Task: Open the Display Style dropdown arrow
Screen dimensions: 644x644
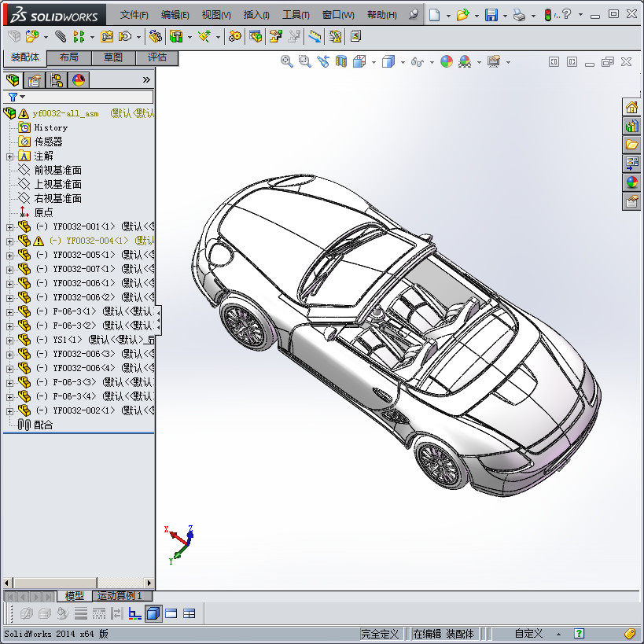Action: [x=403, y=62]
